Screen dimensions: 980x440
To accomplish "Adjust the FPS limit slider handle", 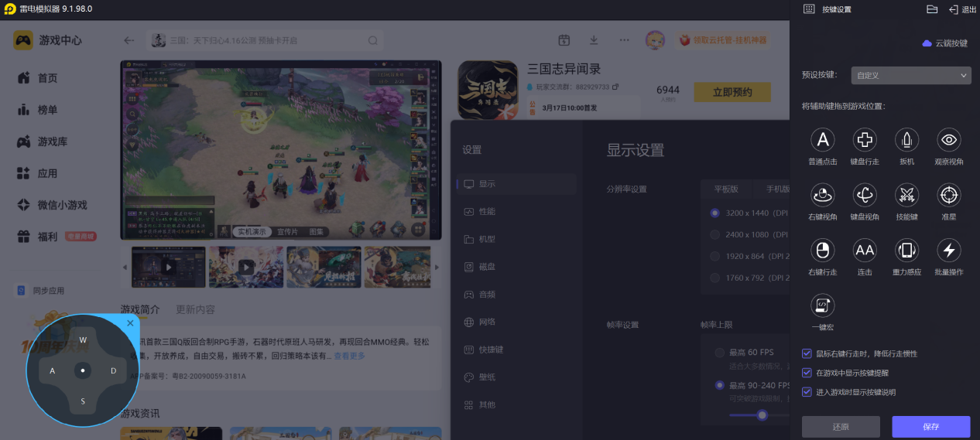I will [x=762, y=415].
